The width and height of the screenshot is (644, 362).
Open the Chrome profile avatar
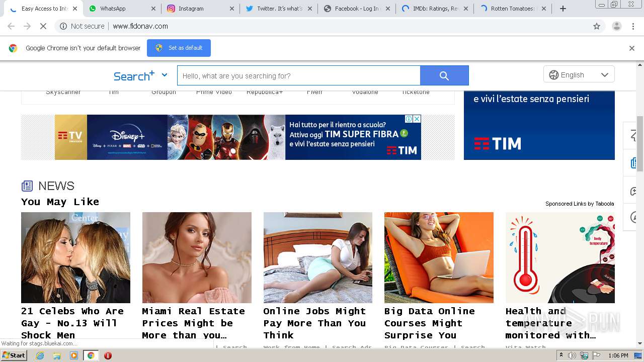coord(616,26)
